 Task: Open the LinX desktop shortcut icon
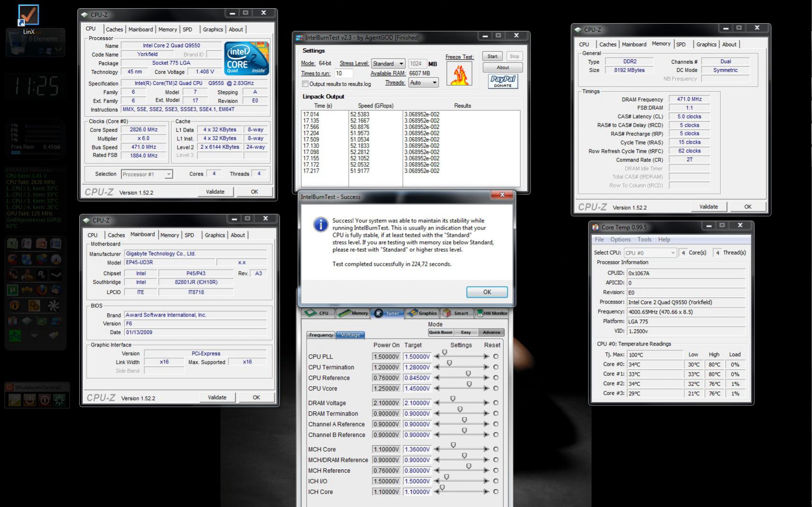[29, 15]
